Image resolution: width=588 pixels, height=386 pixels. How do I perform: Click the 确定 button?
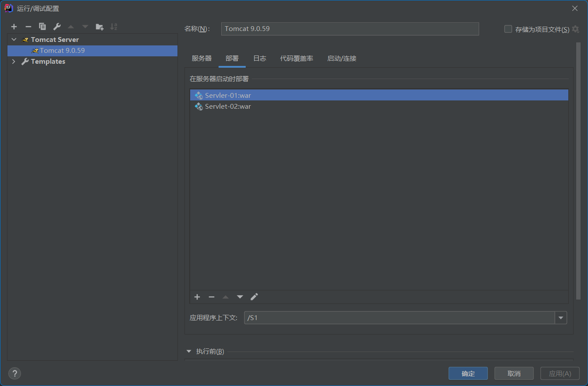468,374
